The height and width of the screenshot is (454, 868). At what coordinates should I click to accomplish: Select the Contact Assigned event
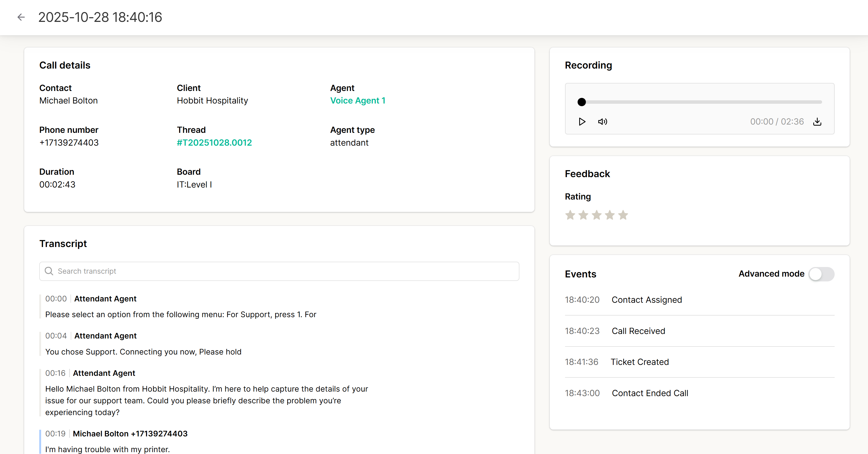646,300
